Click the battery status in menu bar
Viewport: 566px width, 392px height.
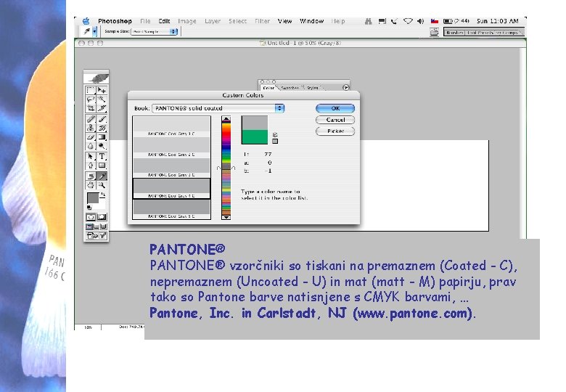coord(456,21)
